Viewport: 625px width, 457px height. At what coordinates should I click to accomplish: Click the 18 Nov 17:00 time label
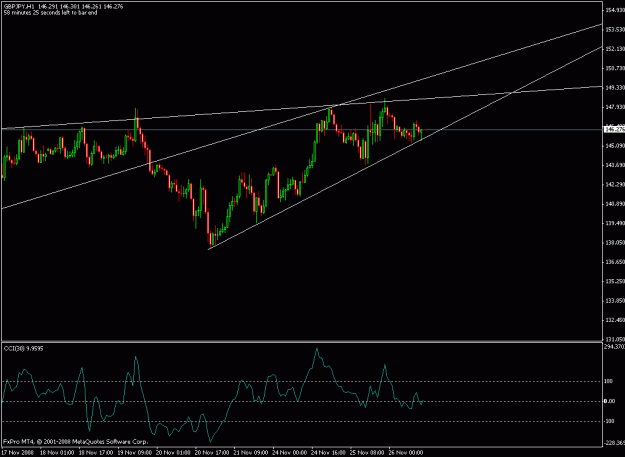[x=96, y=453]
